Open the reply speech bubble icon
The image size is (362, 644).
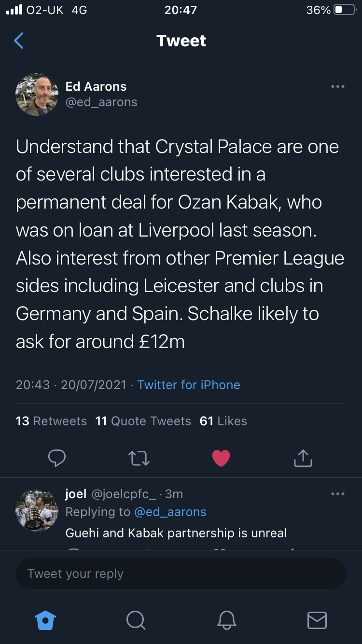(57, 458)
